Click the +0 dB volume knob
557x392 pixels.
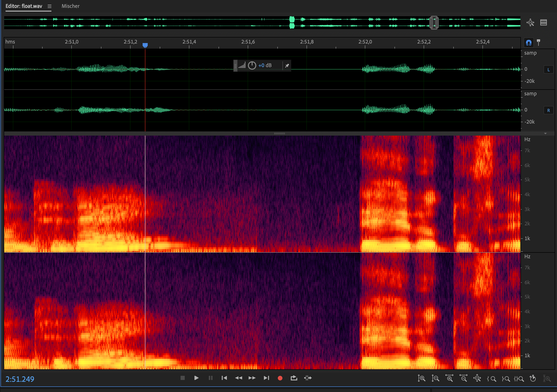pos(252,65)
